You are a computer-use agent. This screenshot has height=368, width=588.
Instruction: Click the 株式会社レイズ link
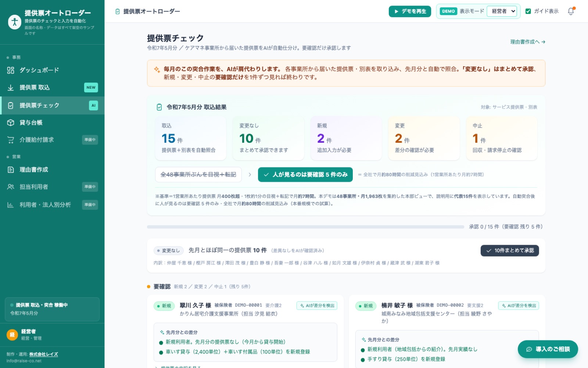(44, 354)
